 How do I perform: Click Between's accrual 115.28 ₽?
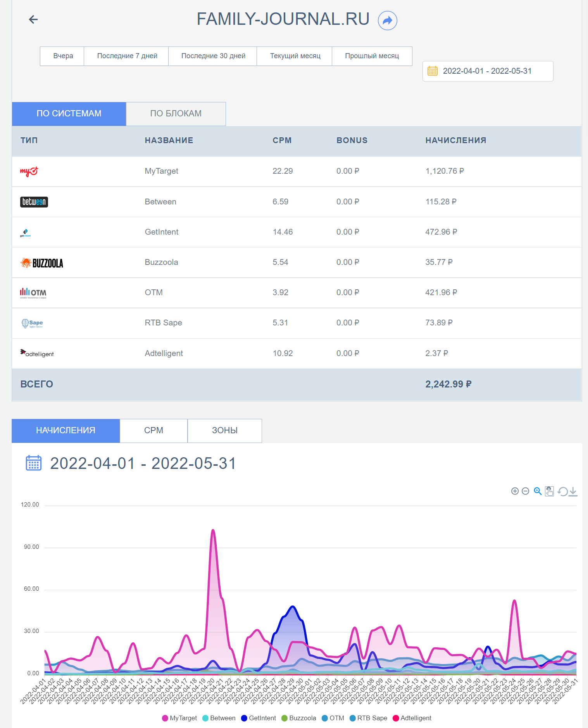pyautogui.click(x=441, y=202)
